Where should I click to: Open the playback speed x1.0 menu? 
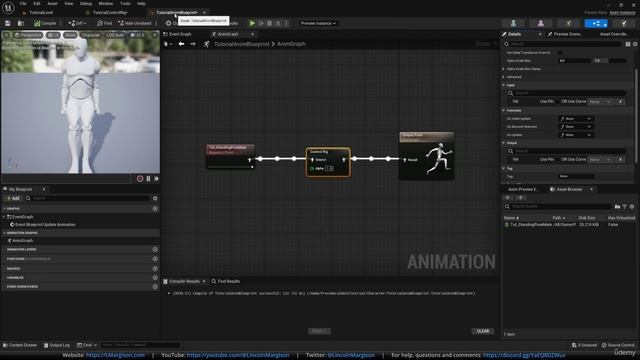pyautogui.click(x=138, y=35)
